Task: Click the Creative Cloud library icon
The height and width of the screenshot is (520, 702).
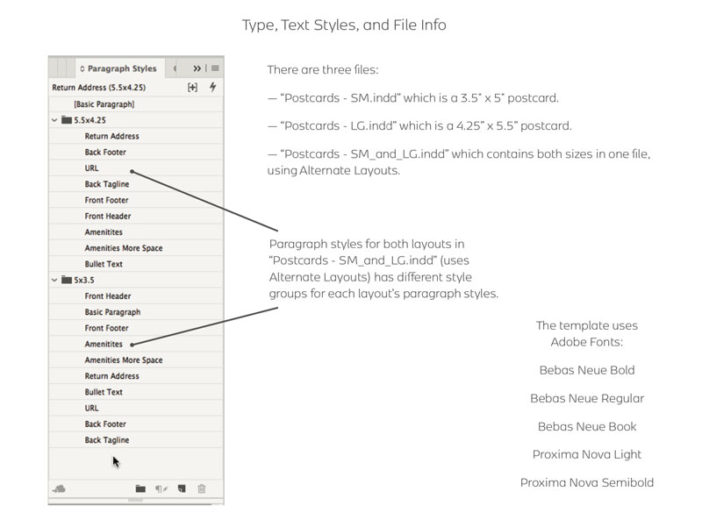Action: [x=59, y=488]
